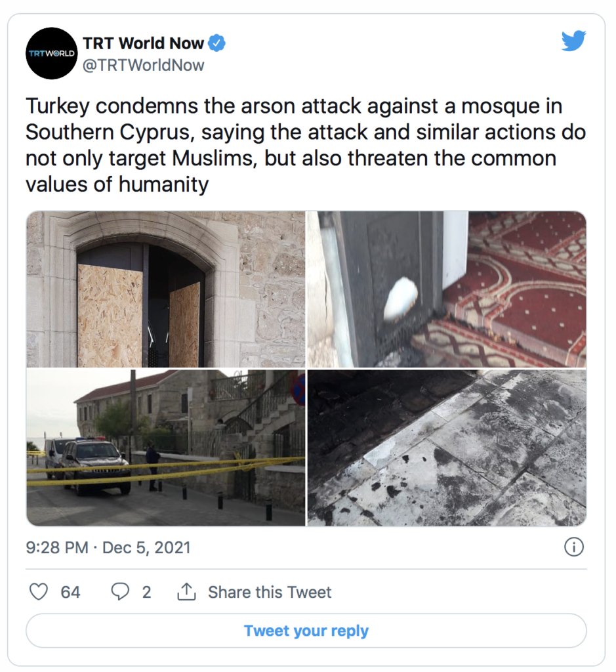Like the tweet with heart icon
Screen dimensions: 616x672
click(x=39, y=592)
